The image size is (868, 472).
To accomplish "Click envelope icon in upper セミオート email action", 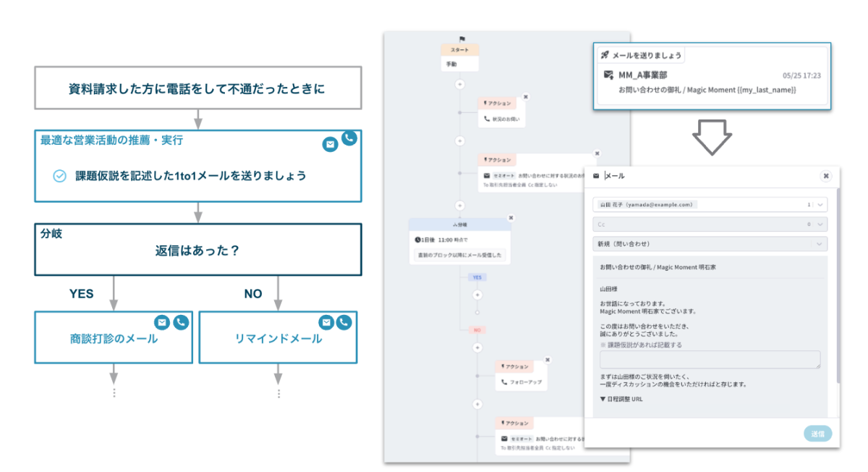I will (x=486, y=174).
